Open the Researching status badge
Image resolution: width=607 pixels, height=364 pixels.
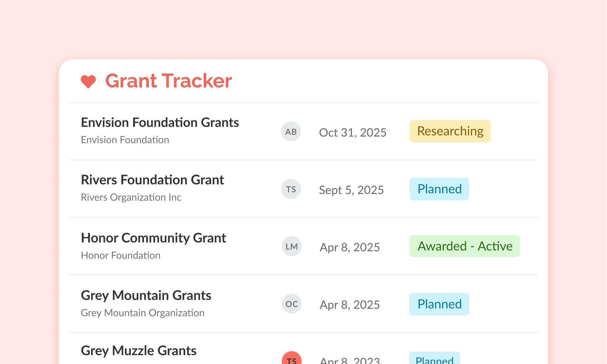(450, 131)
